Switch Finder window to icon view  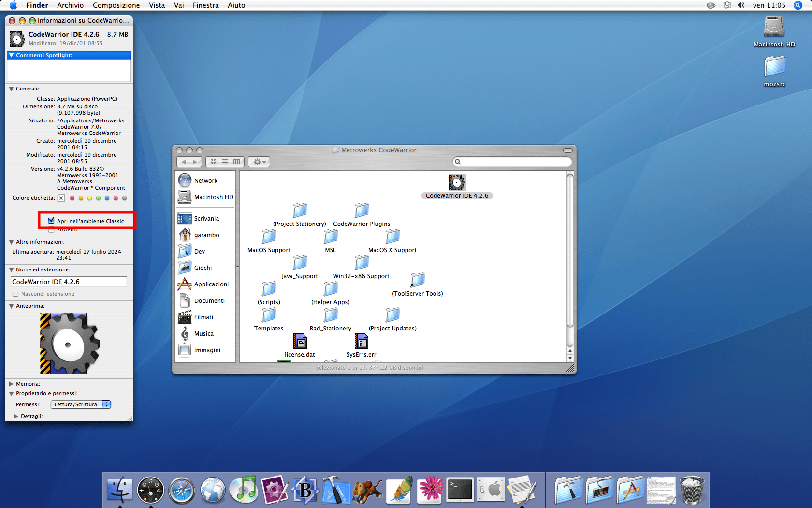[x=213, y=162]
